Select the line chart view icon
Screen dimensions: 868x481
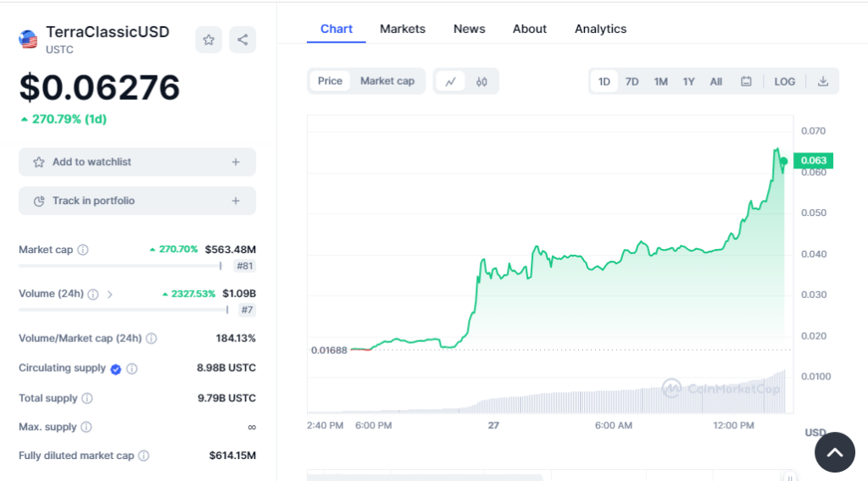point(451,81)
